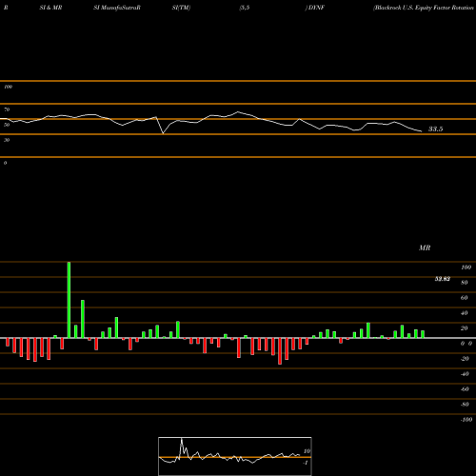Image resolution: width=476 pixels, height=476 pixels.
Task: Click the SI MunafaSutraR header text
Action: [x=117, y=8]
